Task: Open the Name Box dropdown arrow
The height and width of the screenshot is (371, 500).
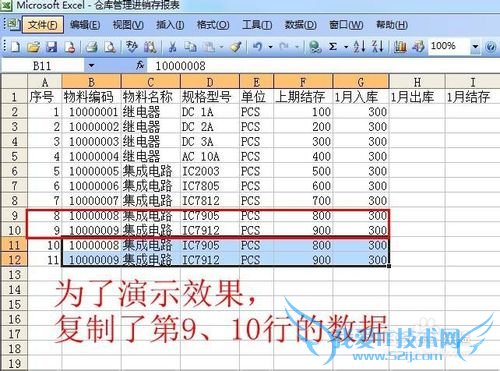Action: tap(91, 66)
